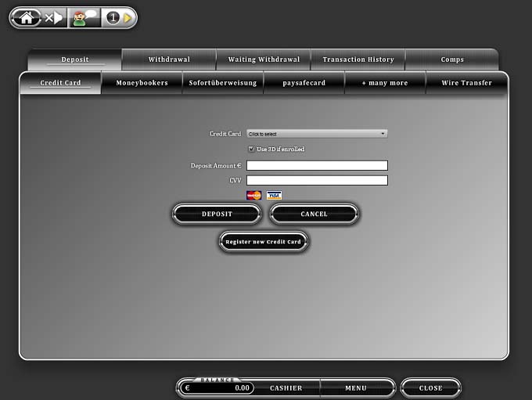Click the Visa logo icon
532x400 pixels.
(x=274, y=195)
